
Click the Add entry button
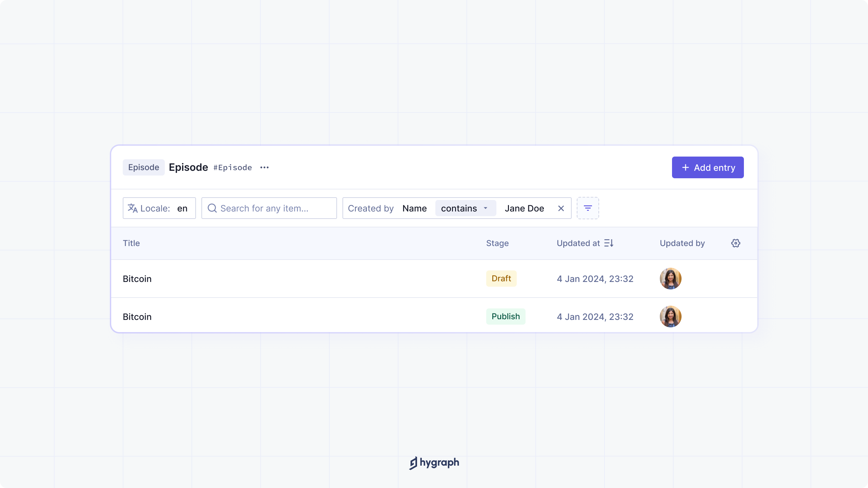click(x=708, y=167)
